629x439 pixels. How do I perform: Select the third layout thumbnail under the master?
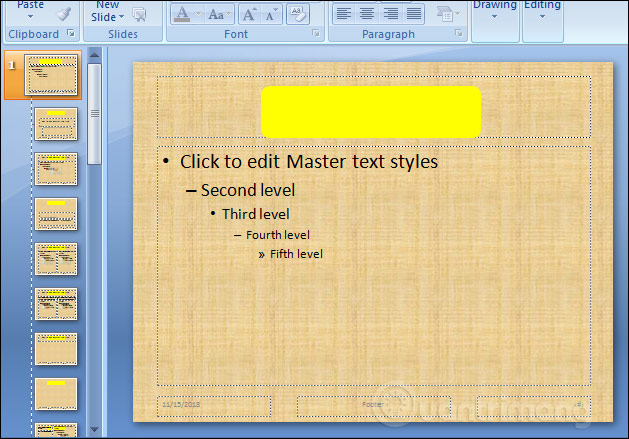[56, 214]
